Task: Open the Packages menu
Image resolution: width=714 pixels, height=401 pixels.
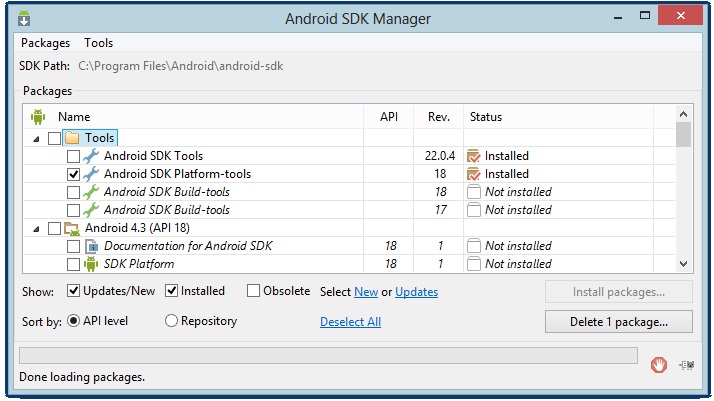Action: [x=46, y=43]
